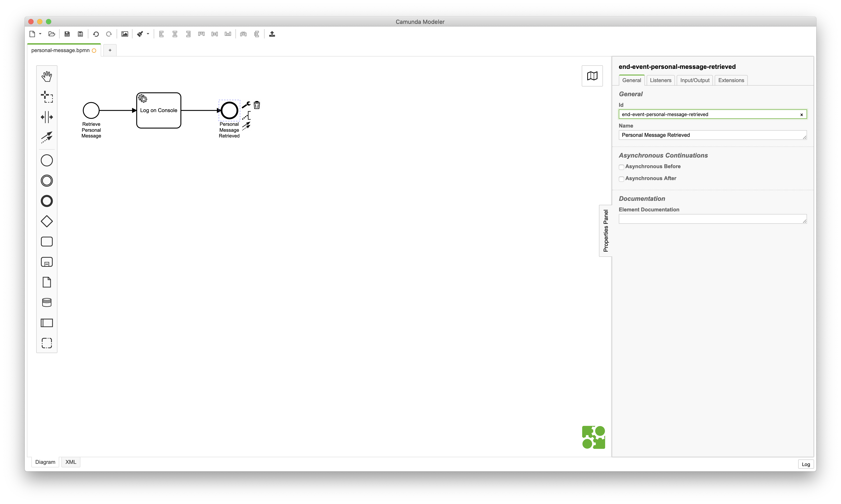Create an intermediate event from palette
The width and height of the screenshot is (841, 504).
[x=47, y=181]
